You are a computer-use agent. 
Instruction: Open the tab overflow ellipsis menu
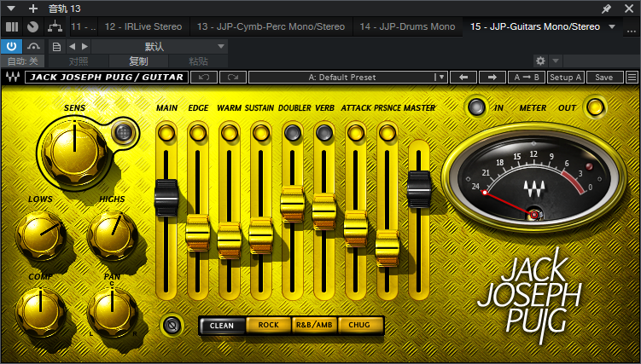tap(631, 29)
